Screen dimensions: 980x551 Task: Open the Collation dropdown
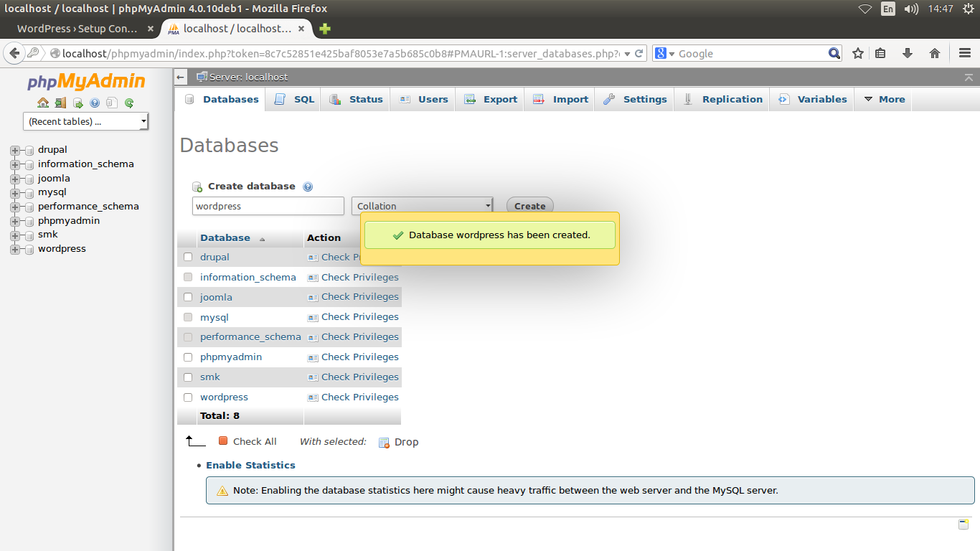click(422, 206)
